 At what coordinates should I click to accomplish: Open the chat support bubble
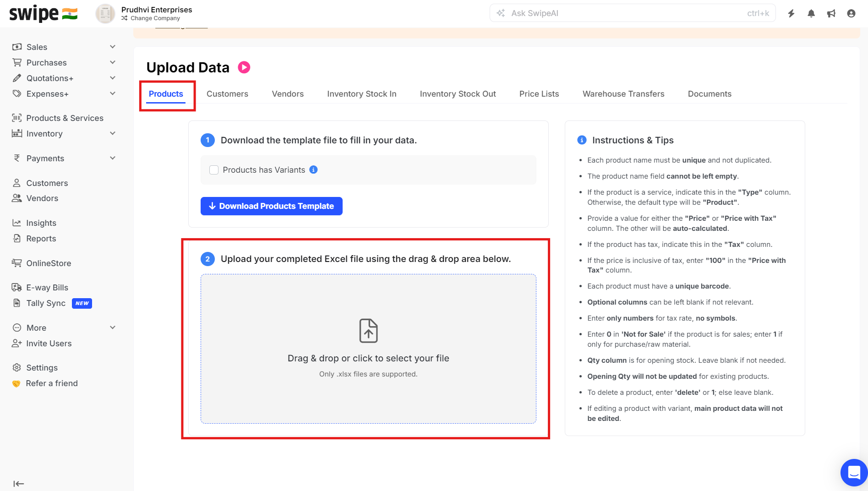click(x=854, y=472)
